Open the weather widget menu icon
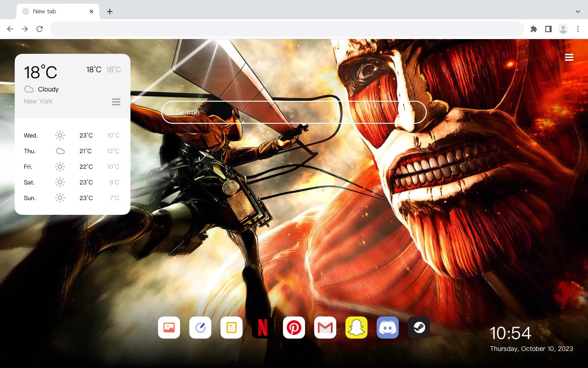The width and height of the screenshot is (588, 368). 116,102
